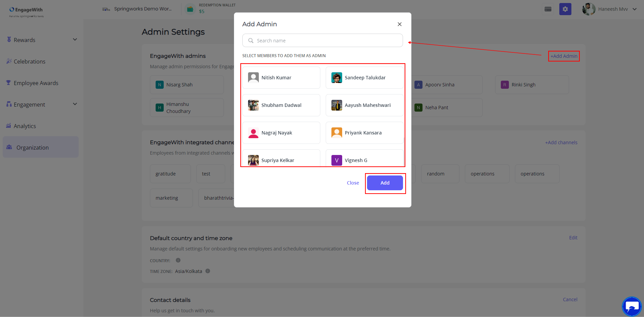644x317 pixels.
Task: Click the Add button
Action: point(385,183)
